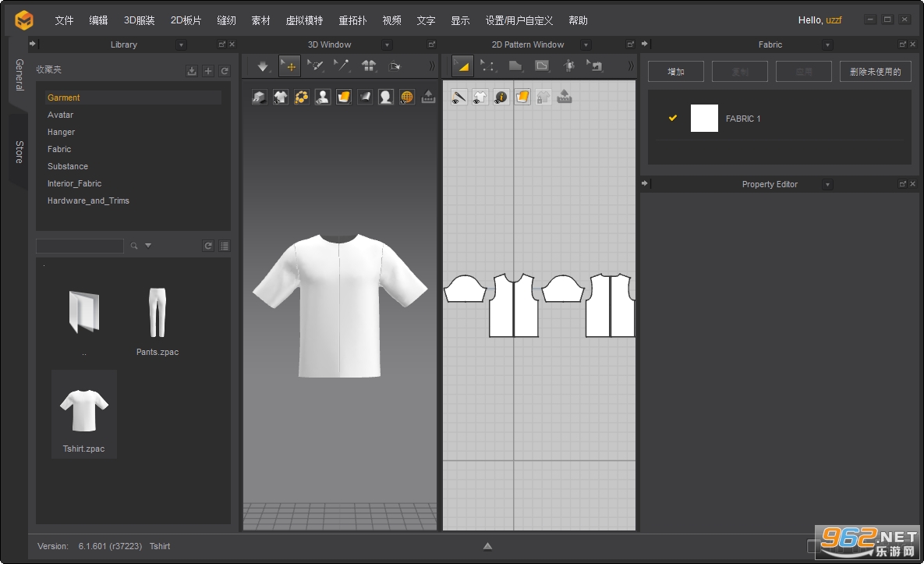Open the 文件 menu
This screenshot has width=924, height=564.
[64, 20]
